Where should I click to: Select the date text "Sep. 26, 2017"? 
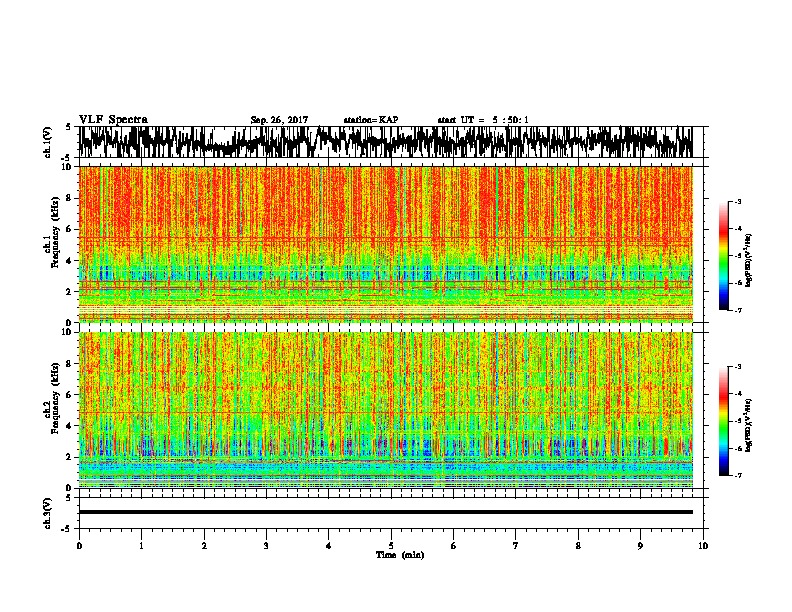[279, 120]
